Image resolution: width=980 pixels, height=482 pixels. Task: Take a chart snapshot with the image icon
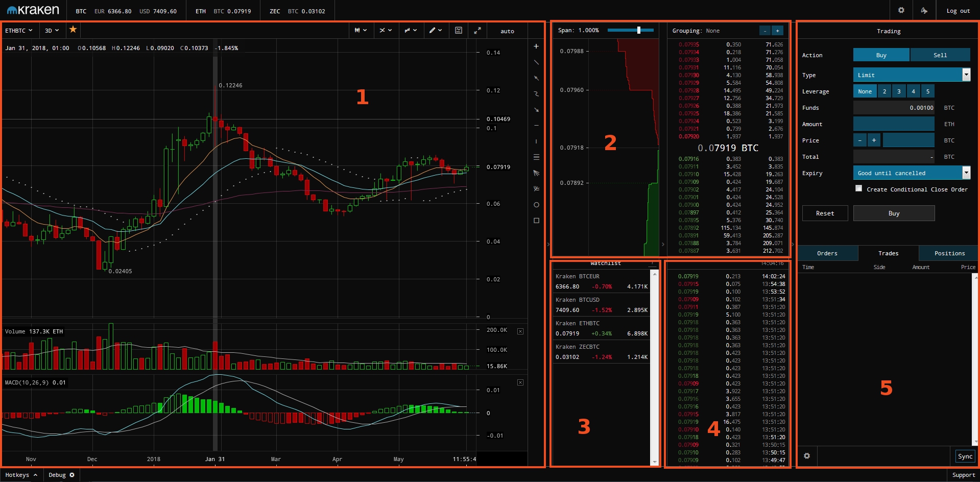459,31
